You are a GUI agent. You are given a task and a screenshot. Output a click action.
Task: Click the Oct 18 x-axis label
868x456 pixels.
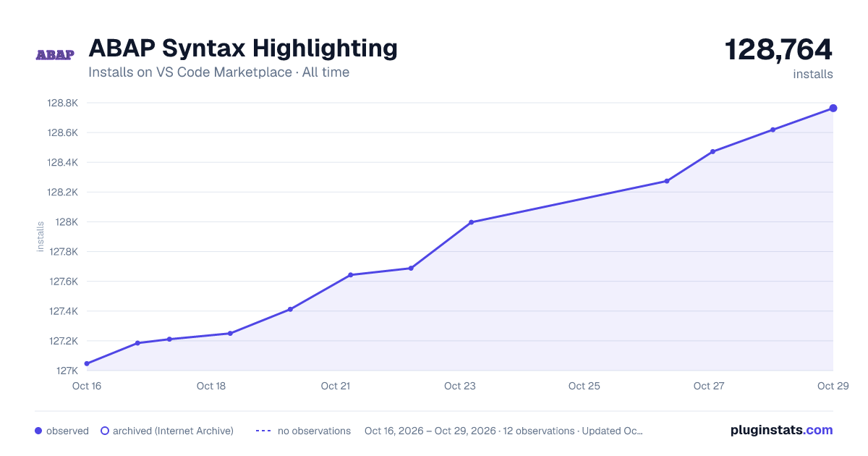tap(211, 386)
